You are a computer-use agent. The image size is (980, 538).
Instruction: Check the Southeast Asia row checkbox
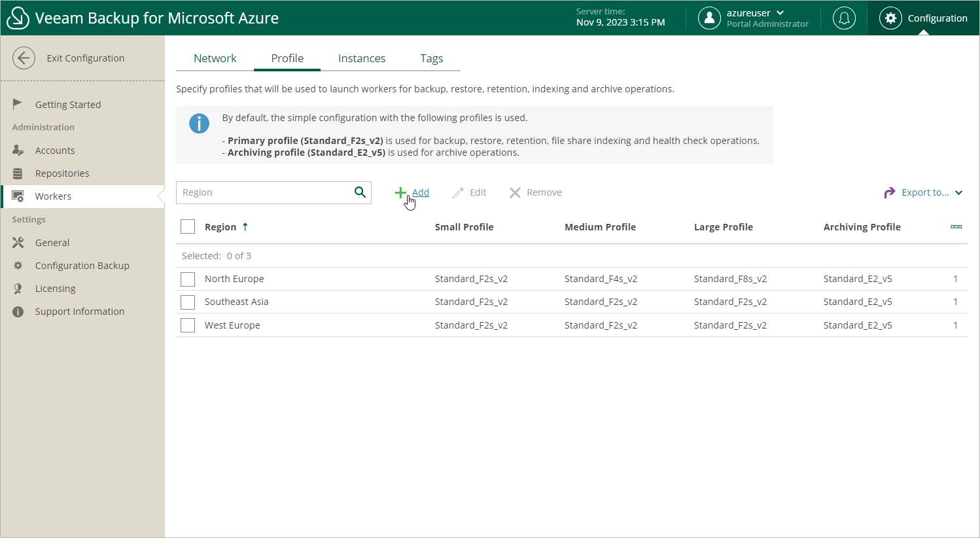[188, 302]
